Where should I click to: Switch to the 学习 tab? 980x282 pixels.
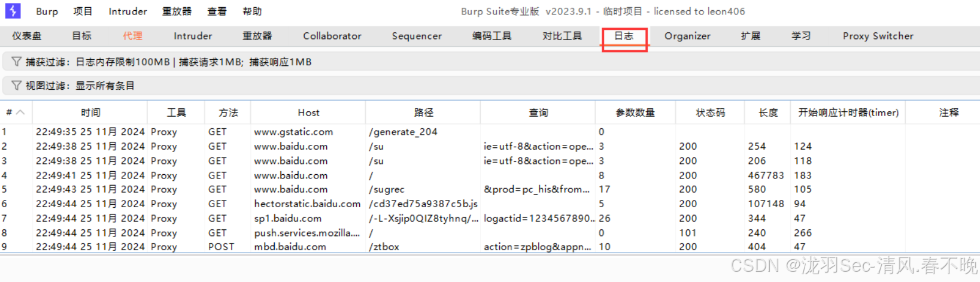[x=801, y=36]
